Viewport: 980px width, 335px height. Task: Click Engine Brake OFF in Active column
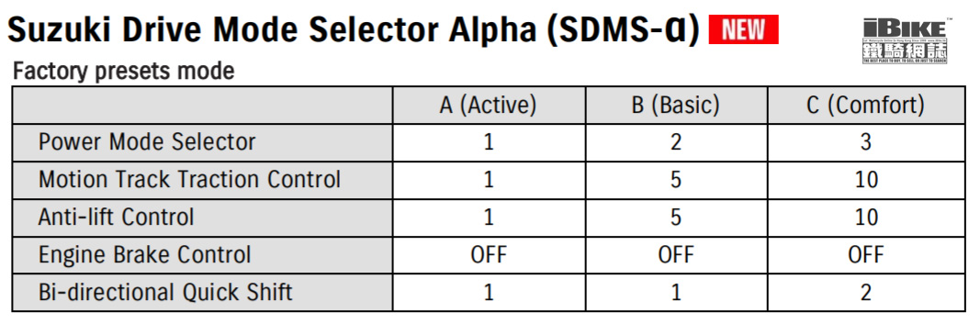[488, 254]
